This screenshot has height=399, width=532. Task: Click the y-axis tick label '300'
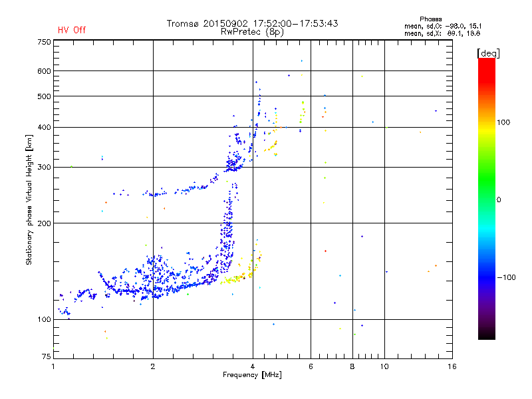tap(44, 168)
